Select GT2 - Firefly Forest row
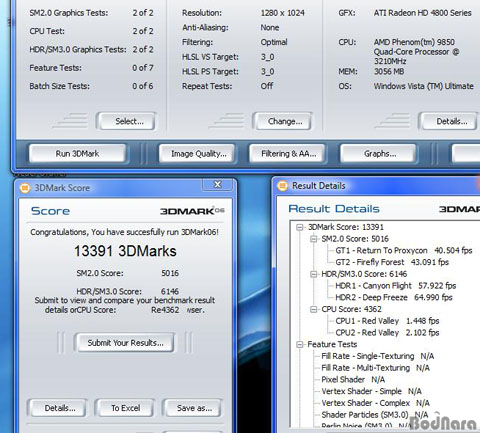480x433 pixels. click(392, 262)
